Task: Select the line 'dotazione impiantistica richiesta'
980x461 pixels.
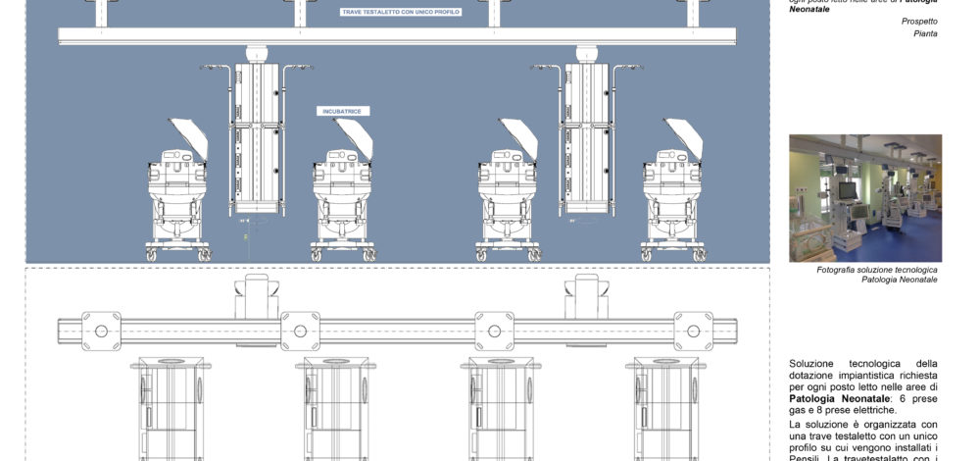Action: tap(863, 376)
